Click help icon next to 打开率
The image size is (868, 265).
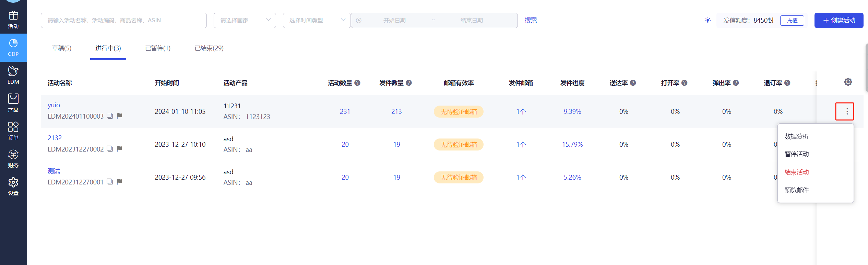685,83
